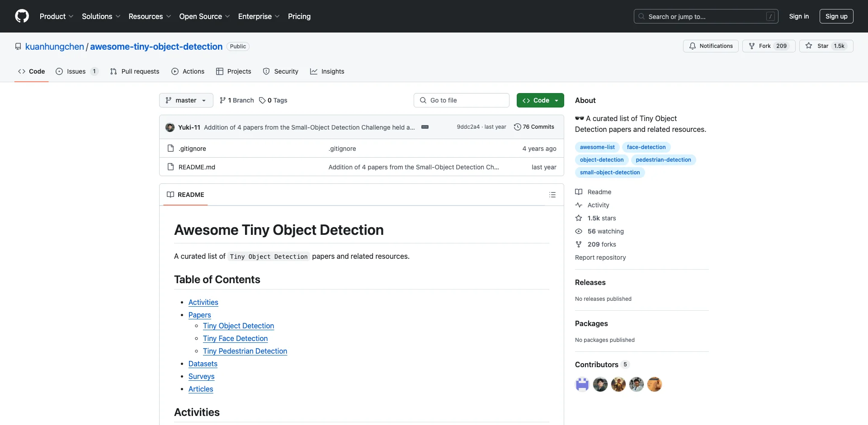Jump to Datasets section

203,364
